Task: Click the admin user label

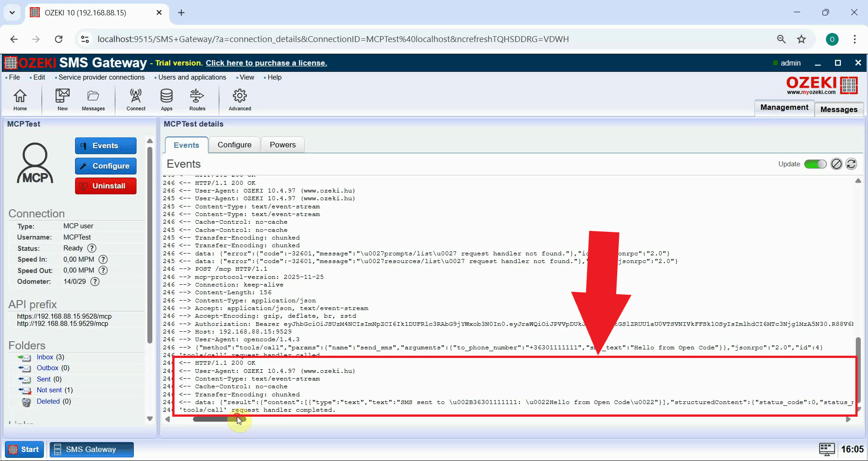Action: tap(790, 63)
